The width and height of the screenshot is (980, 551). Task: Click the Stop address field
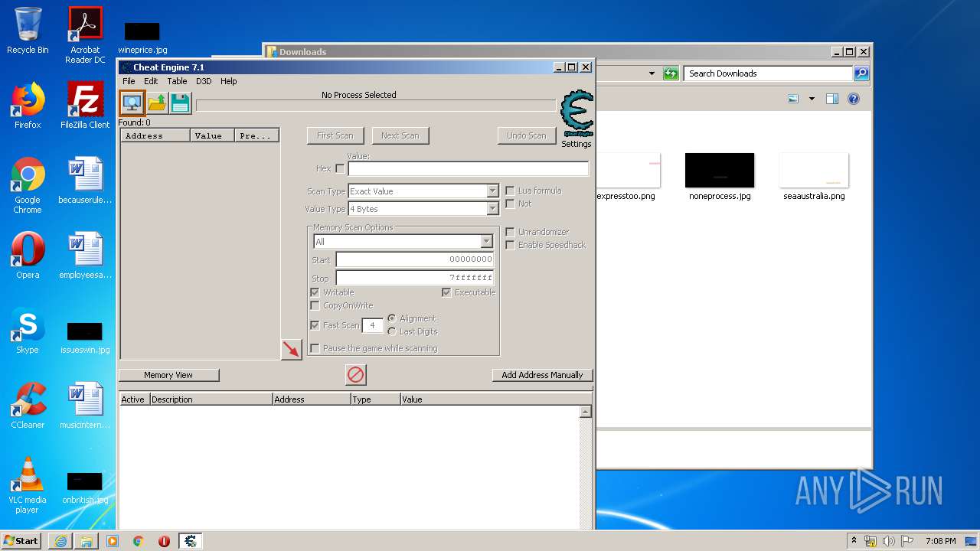[415, 279]
